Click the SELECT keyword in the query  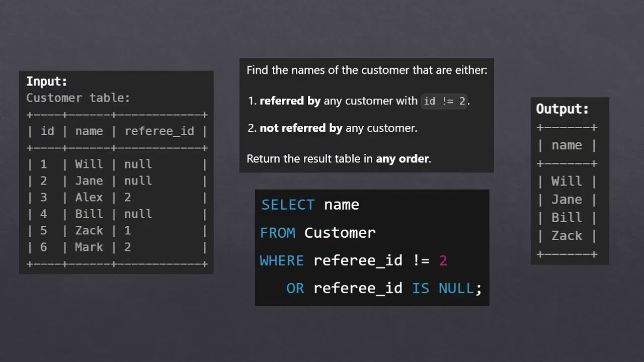click(x=288, y=205)
